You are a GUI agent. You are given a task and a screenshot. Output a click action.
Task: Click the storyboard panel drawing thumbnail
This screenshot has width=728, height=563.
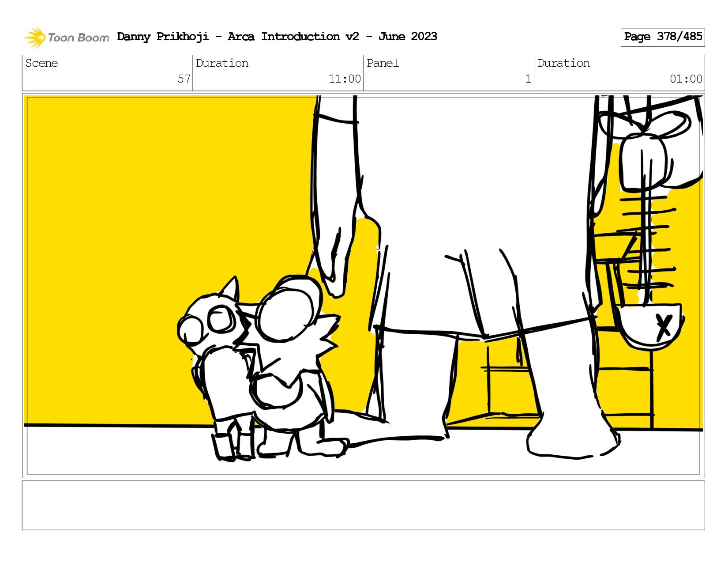tap(364, 286)
